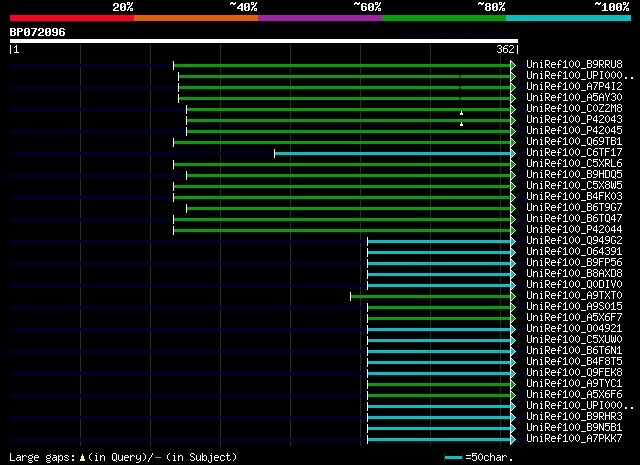Select label UniRef100_Q0DIV0
This screenshot has height=465, width=640.
coord(574,285)
